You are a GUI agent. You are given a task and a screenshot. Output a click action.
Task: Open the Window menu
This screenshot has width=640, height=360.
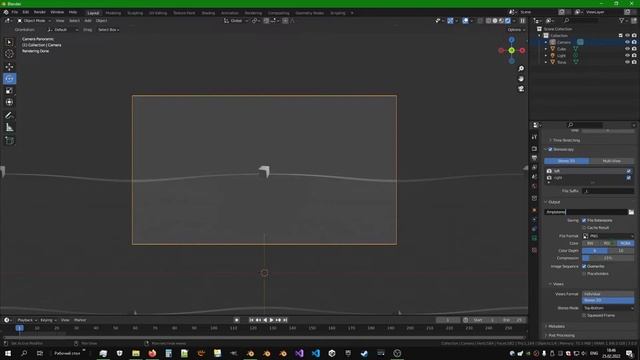[x=57, y=12]
